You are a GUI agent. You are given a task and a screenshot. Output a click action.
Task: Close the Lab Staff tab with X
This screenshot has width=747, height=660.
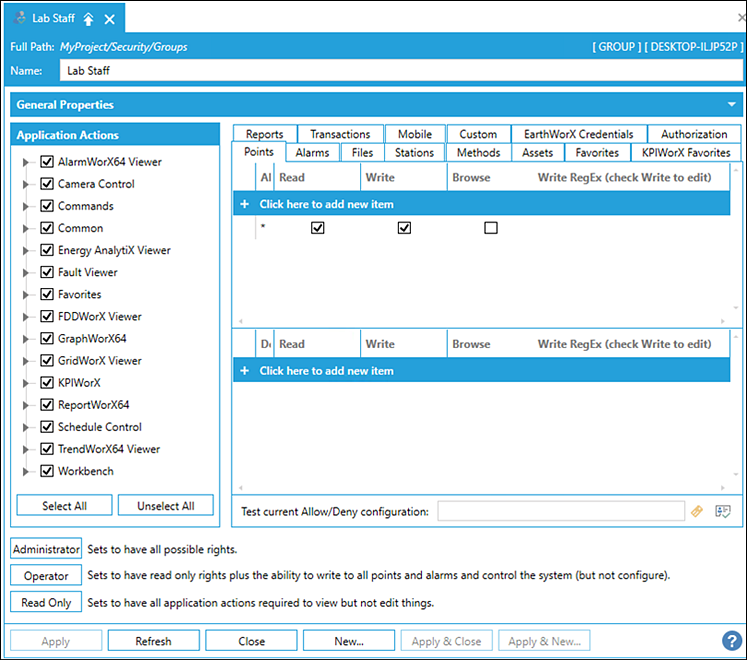click(110, 19)
